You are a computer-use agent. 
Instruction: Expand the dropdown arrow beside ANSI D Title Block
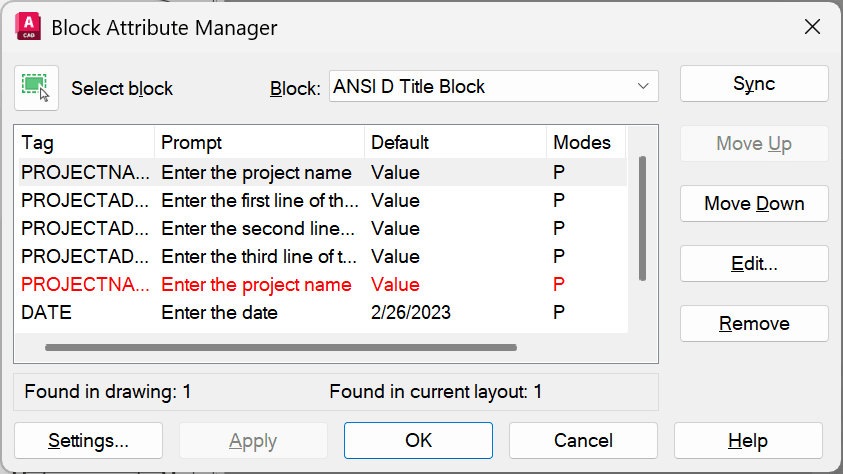pyautogui.click(x=643, y=87)
